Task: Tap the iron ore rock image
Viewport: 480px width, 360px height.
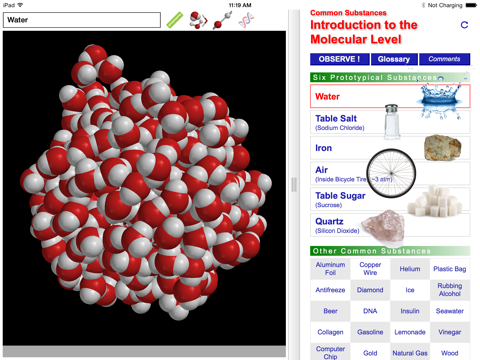Action: point(443,148)
